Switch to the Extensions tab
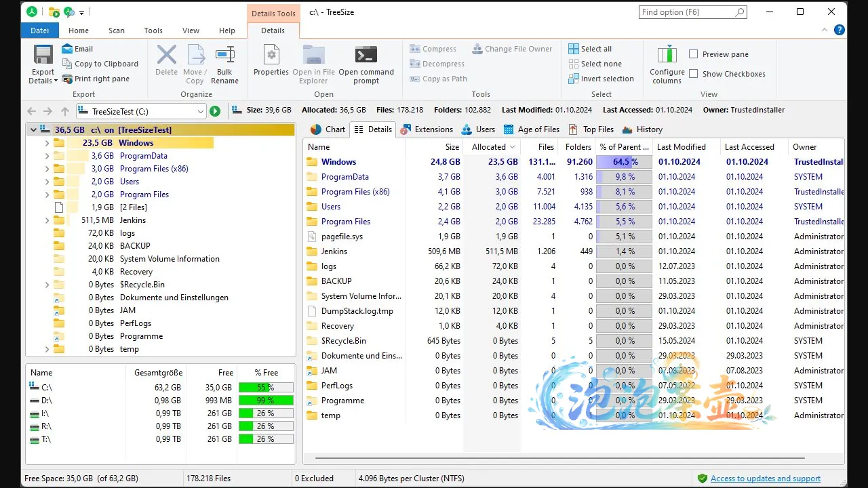Viewport: 868px width, 488px height. 427,129
